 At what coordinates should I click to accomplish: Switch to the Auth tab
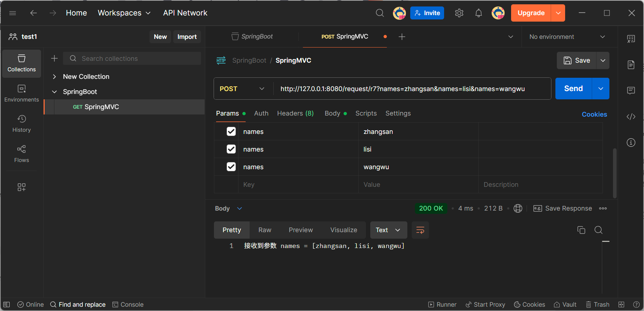click(261, 113)
